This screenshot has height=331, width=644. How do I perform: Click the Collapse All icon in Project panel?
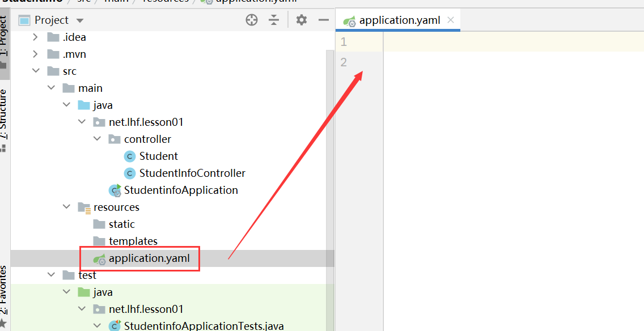pyautogui.click(x=274, y=20)
